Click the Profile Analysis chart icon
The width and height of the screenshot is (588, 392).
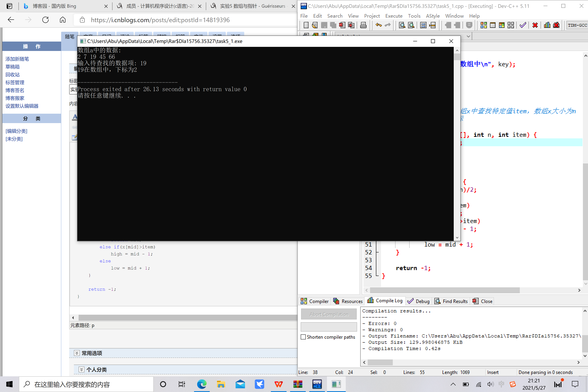tap(547, 25)
